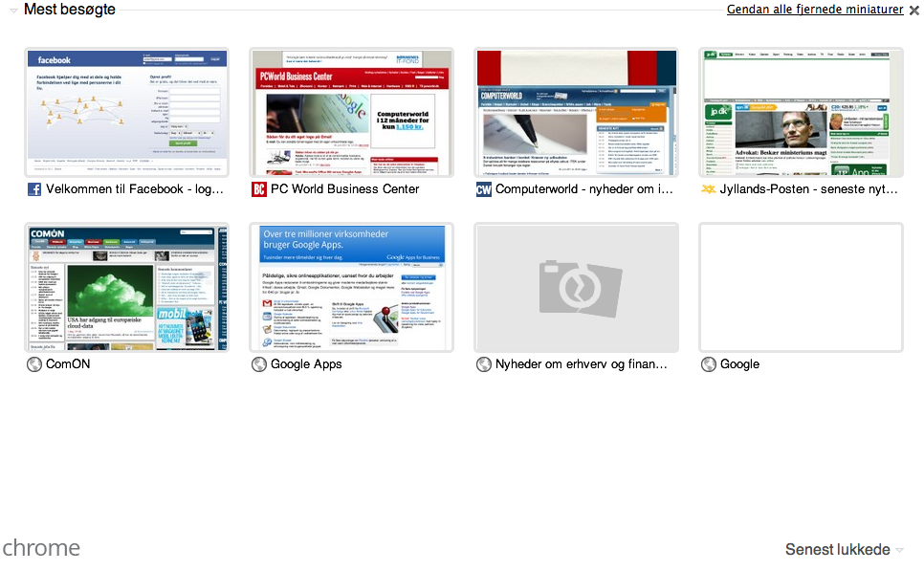Viewport: 924px width, 571px height.
Task: Open the Facebook thumbnail preview
Action: click(x=126, y=113)
